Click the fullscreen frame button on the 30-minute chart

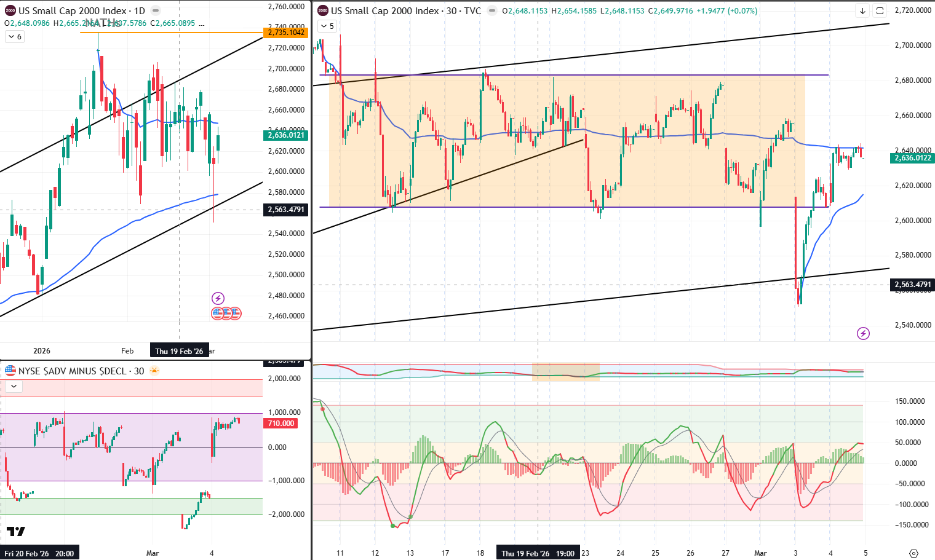coord(880,11)
